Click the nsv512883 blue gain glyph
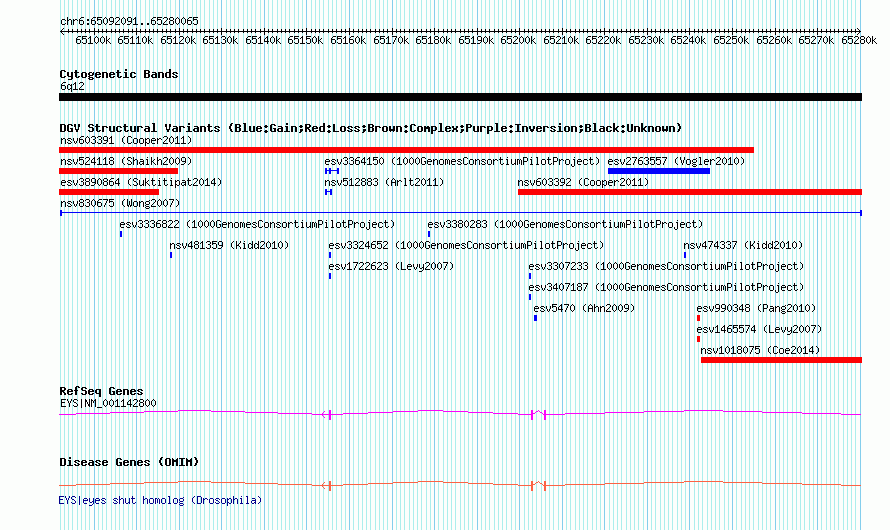This screenshot has height=530, width=890. coord(329,192)
